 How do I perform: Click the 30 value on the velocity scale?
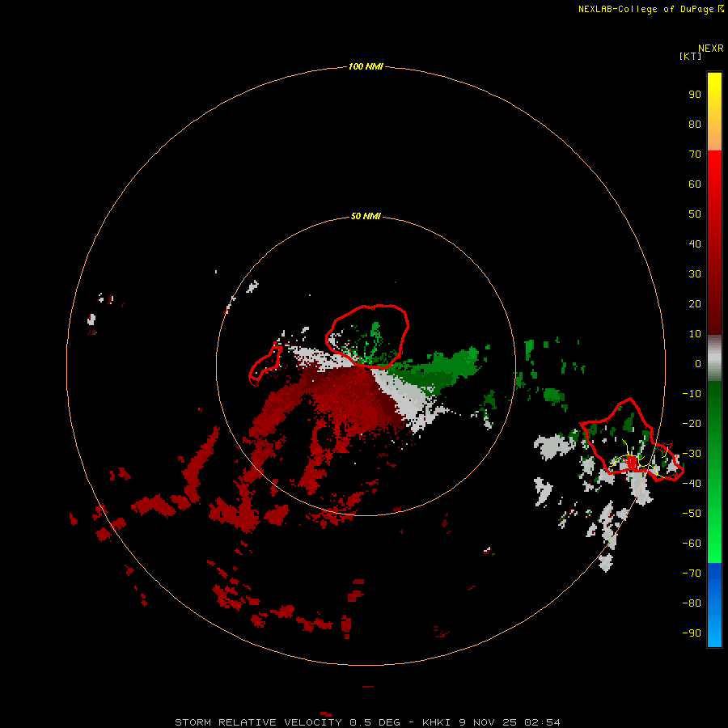click(695, 274)
